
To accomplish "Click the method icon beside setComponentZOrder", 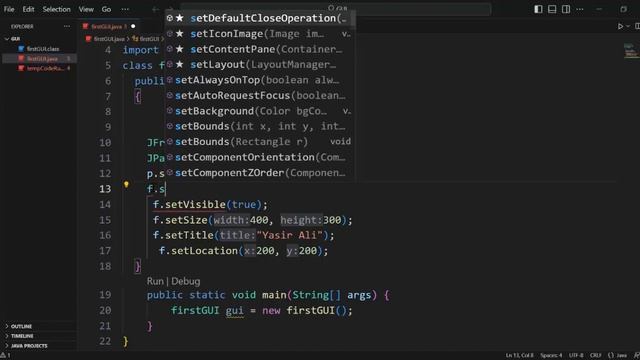I will 170,173.
